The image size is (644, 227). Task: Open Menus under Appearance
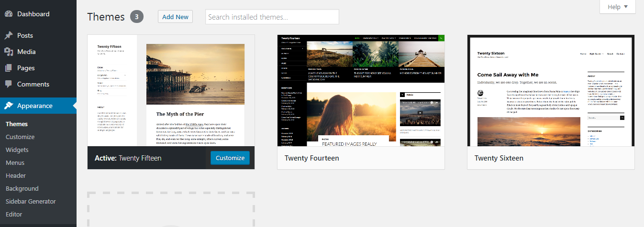(x=15, y=162)
